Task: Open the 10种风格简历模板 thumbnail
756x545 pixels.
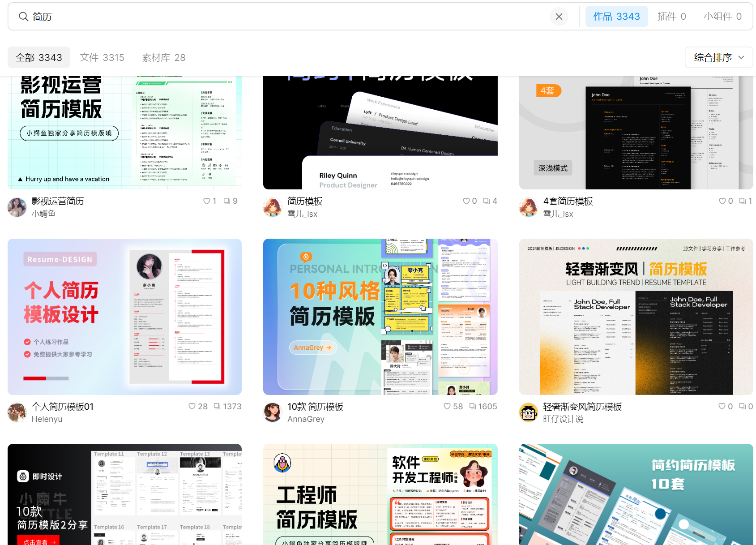Action: pyautogui.click(x=380, y=317)
